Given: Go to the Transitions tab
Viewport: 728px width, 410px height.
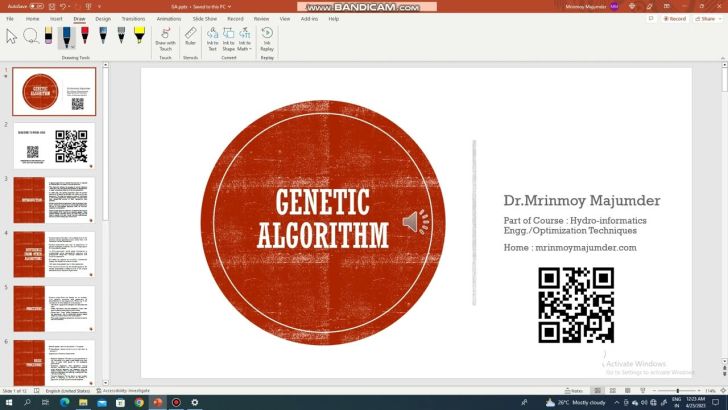Looking at the screenshot, I should (133, 19).
